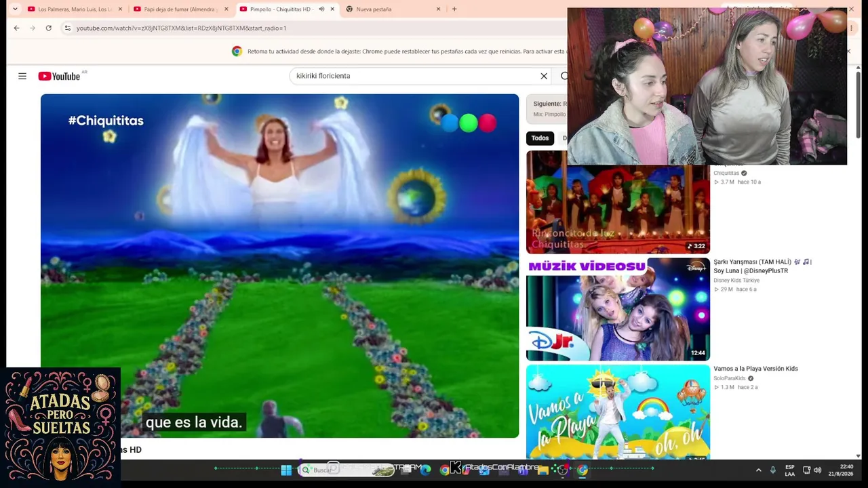Open the Chiquititas channel name in recommendations
This screenshot has width=868, height=488.
(x=726, y=173)
